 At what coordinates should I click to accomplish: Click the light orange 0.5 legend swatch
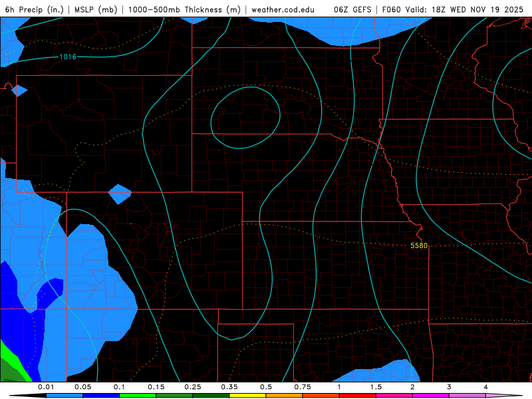pos(285,396)
